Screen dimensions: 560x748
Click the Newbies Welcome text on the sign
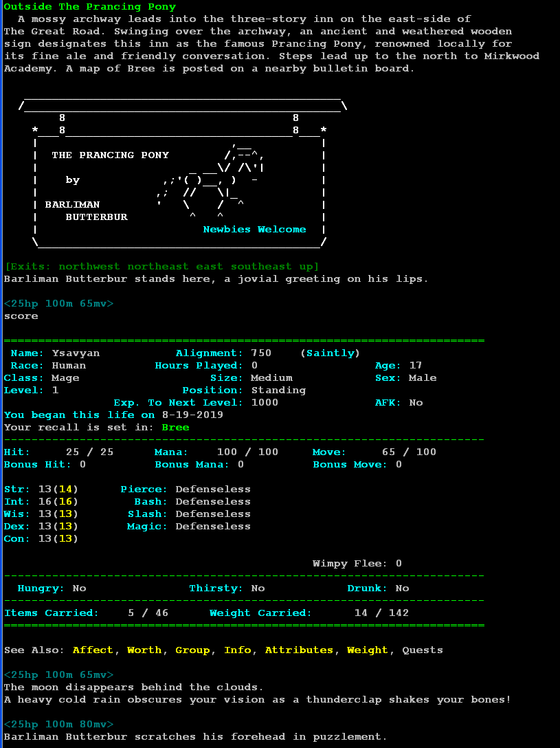coord(254,230)
